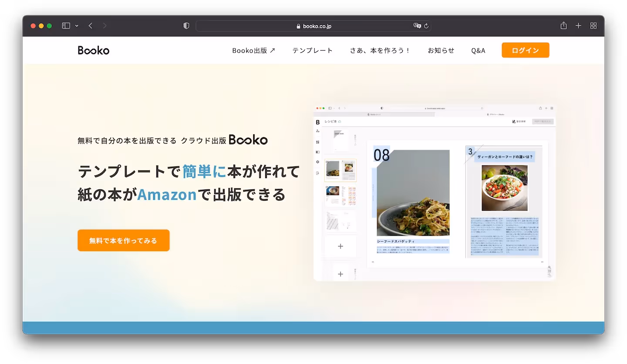Show the tab overview grid icon
Viewport: 627px width, 364px height.
point(593,26)
